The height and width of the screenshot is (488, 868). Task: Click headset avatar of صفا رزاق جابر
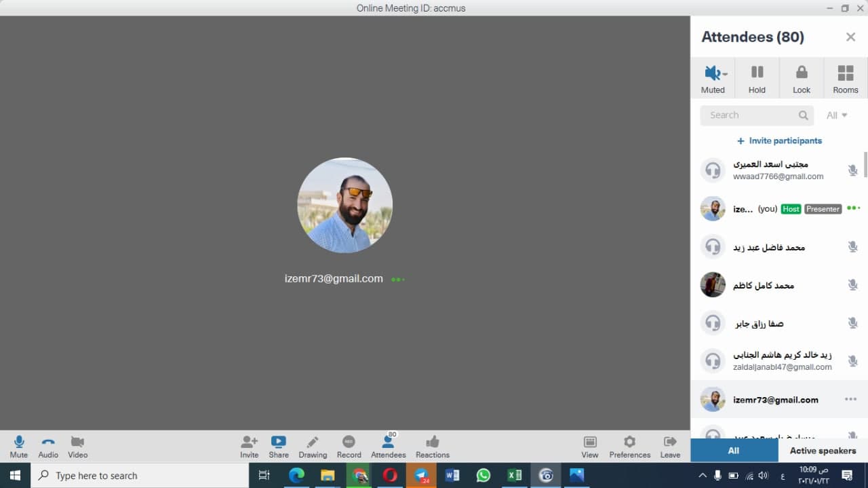click(713, 323)
